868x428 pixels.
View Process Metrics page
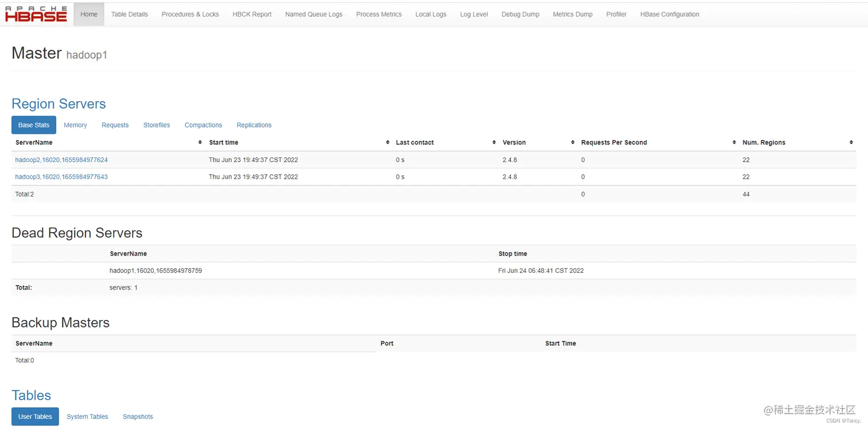[x=379, y=14]
